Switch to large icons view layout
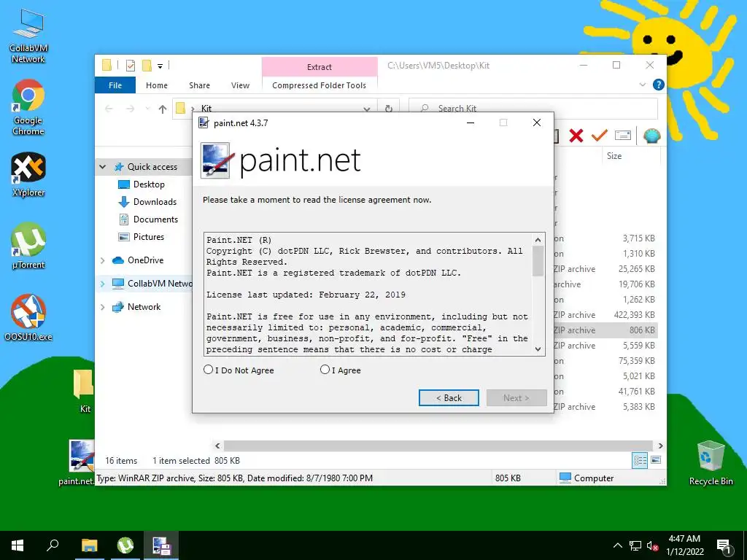Screen dimensions: 747x560 [x=656, y=460]
